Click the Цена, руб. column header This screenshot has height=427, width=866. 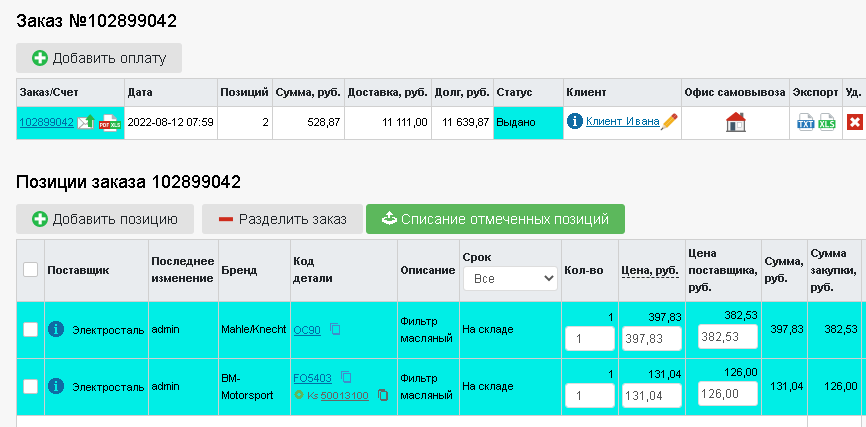tap(650, 270)
